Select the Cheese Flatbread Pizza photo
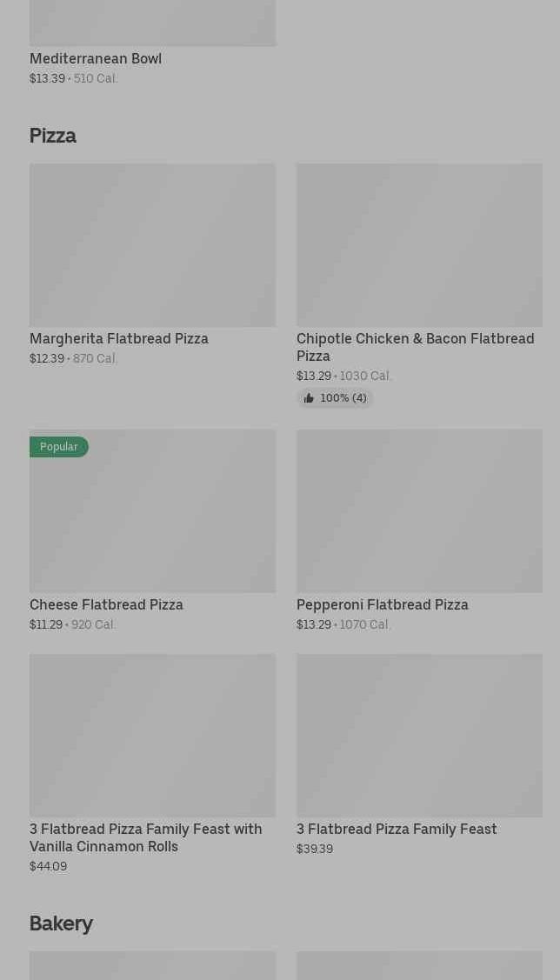This screenshot has height=980, width=560. pos(152,510)
